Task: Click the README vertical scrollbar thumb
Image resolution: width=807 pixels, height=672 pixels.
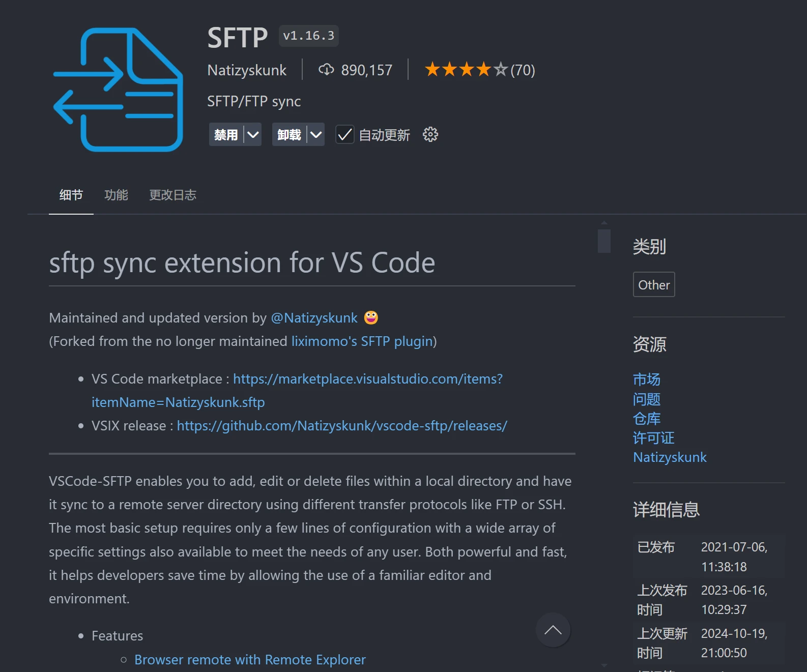Action: click(x=604, y=241)
